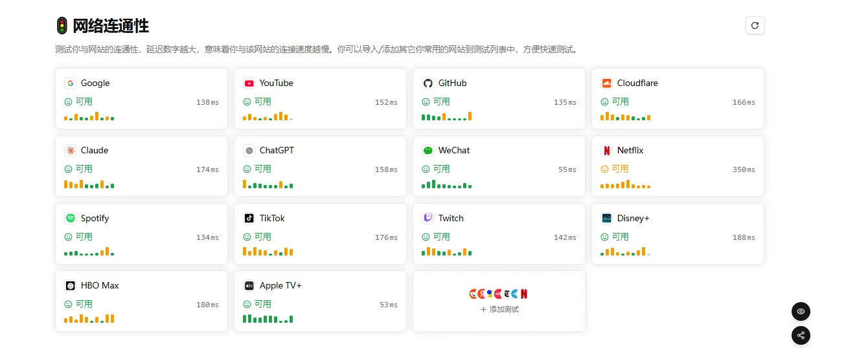Click the Apple TV+ logo icon
The image size is (868, 348).
[249, 285]
